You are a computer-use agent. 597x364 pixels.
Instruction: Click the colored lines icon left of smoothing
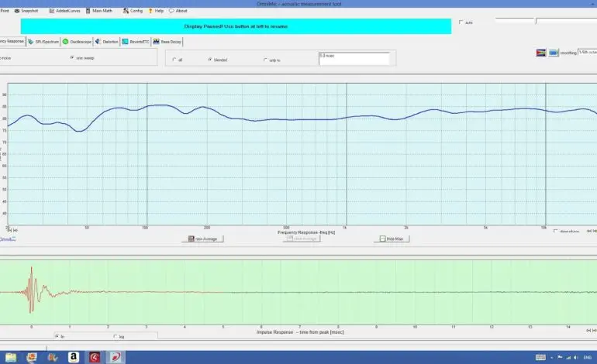point(541,53)
